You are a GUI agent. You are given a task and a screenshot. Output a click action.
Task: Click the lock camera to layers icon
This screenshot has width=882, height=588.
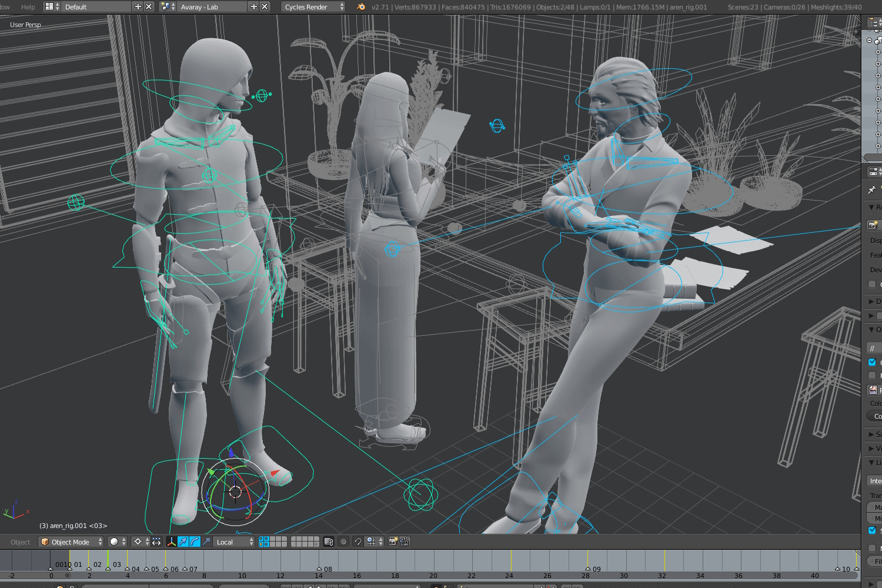click(x=329, y=542)
